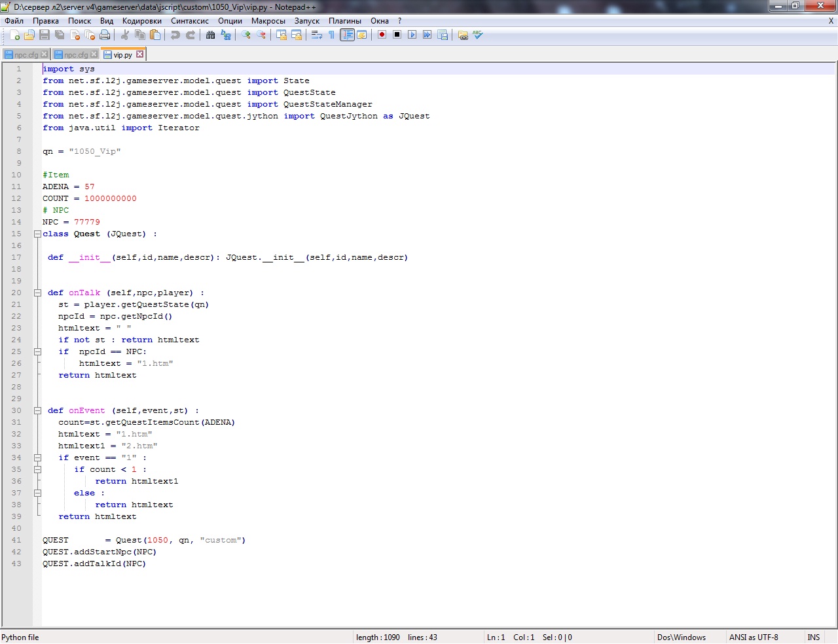Collapse the 'if event == "1"' fold marker
Viewport: 838px width, 644px height.
tap(37, 457)
